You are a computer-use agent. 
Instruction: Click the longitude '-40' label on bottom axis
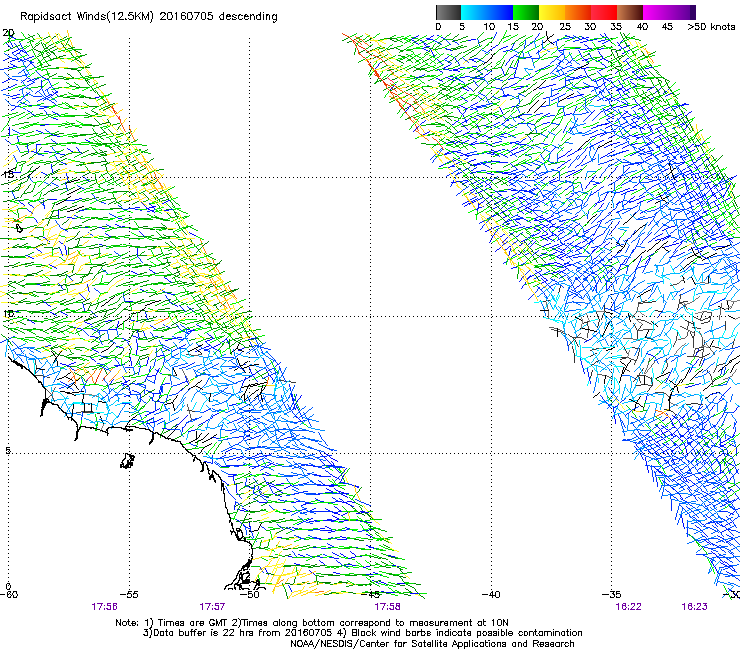(x=491, y=595)
